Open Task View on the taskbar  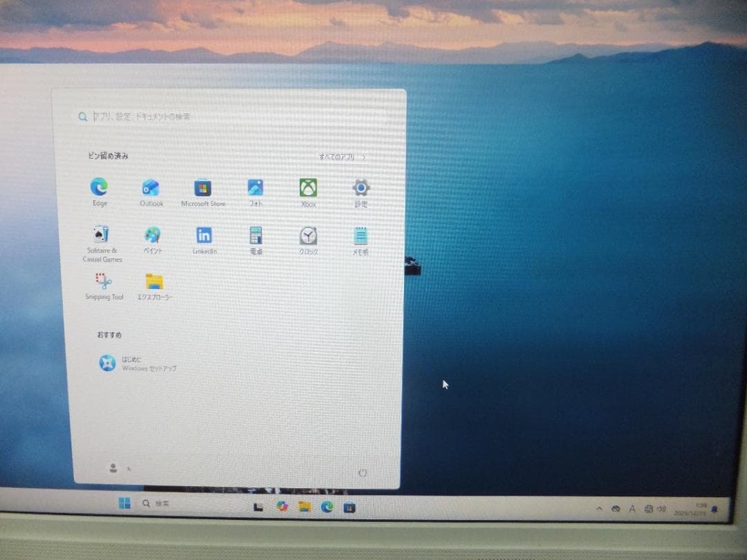pyautogui.click(x=257, y=507)
